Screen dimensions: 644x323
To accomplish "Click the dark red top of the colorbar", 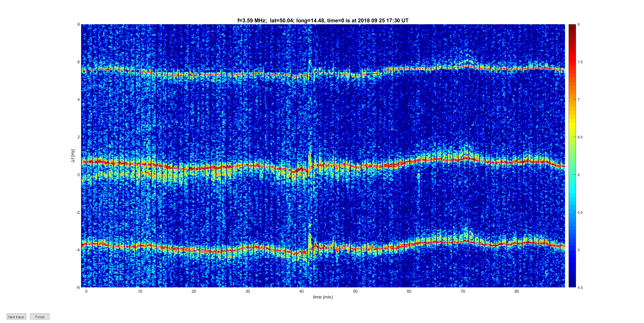I will [x=572, y=26].
